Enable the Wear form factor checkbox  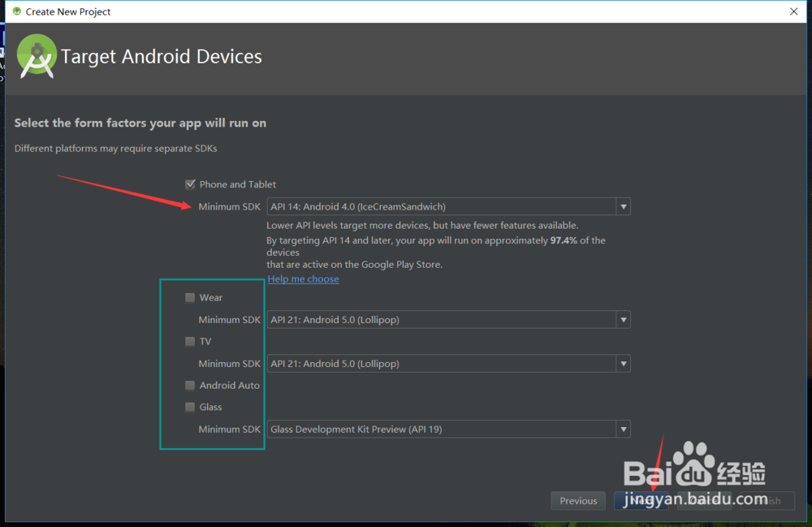tap(190, 297)
